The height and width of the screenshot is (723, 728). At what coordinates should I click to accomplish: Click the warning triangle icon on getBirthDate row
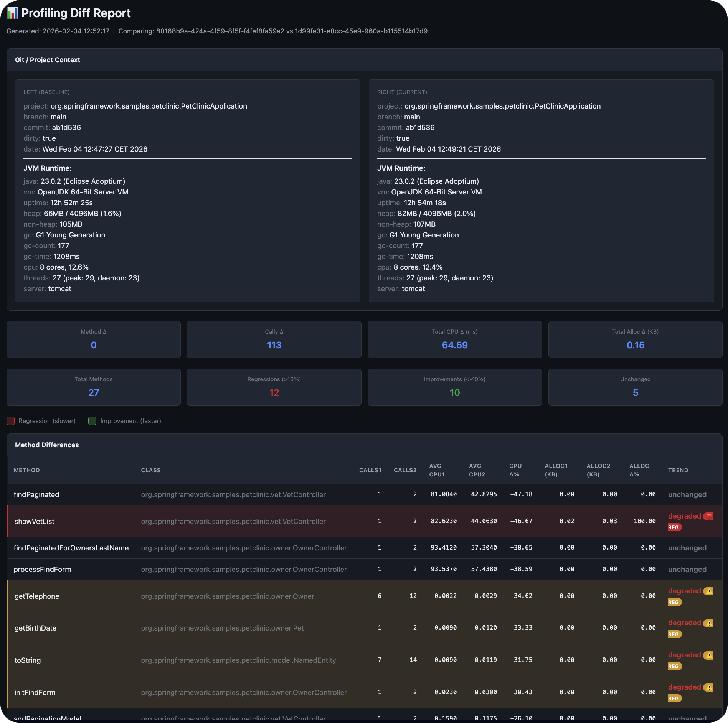pyautogui.click(x=709, y=623)
